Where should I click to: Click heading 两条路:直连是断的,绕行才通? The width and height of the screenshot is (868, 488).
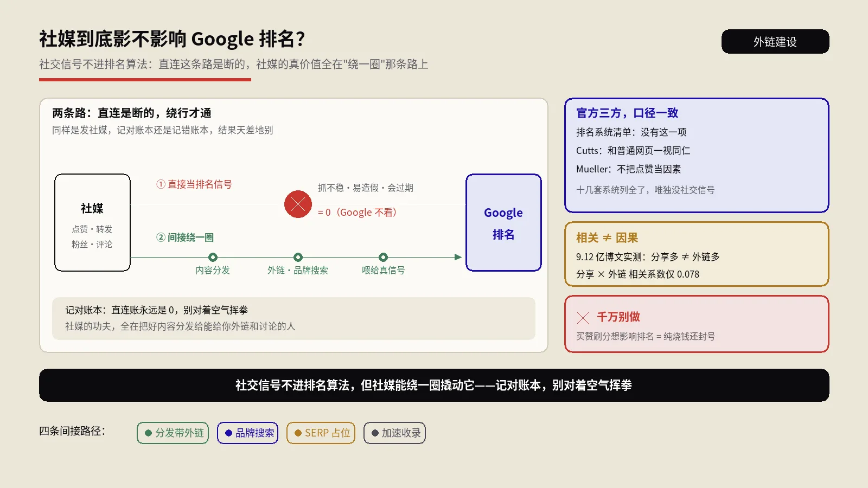[x=132, y=113]
